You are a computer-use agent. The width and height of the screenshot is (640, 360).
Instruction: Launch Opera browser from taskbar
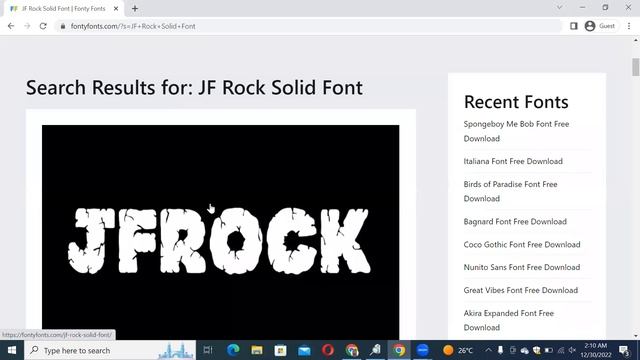pyautogui.click(x=328, y=350)
